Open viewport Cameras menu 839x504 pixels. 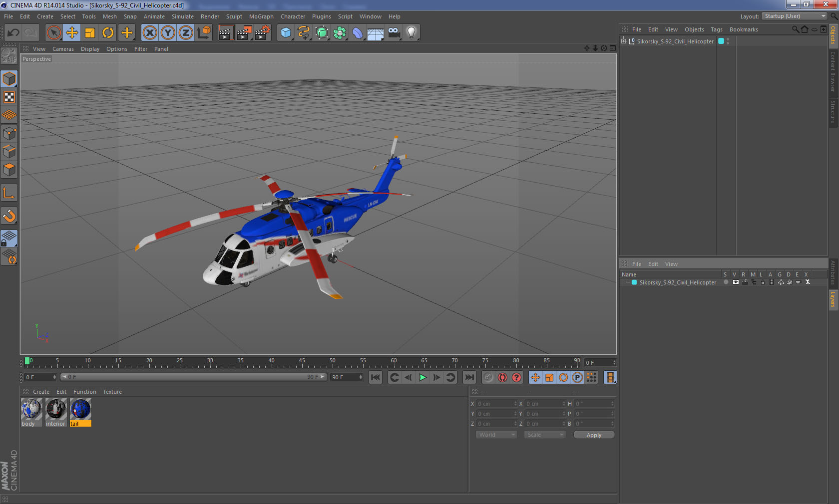coord(63,49)
